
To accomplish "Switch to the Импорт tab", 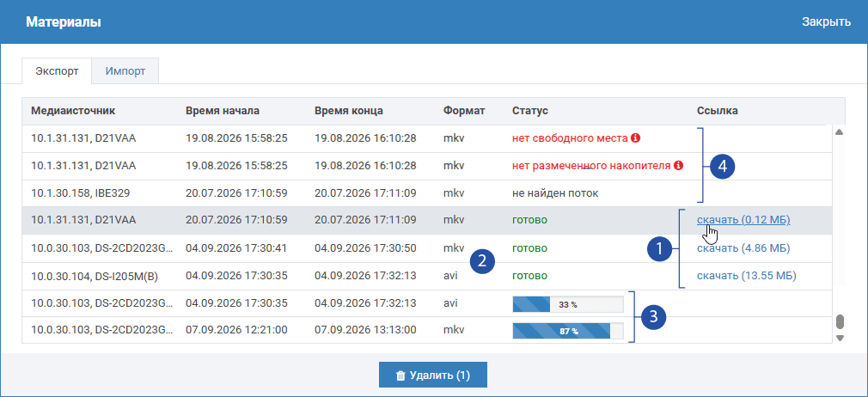I will coord(125,70).
